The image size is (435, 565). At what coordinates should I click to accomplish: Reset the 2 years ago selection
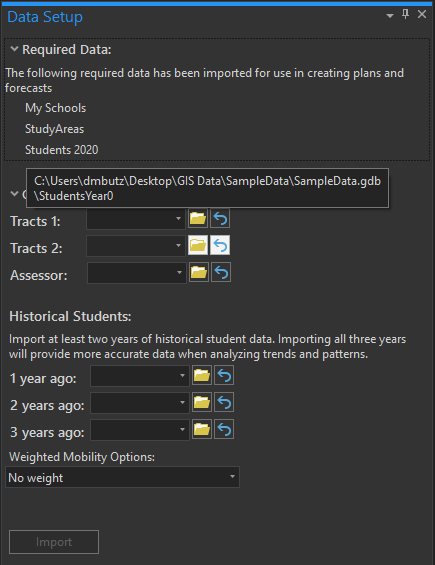224,402
